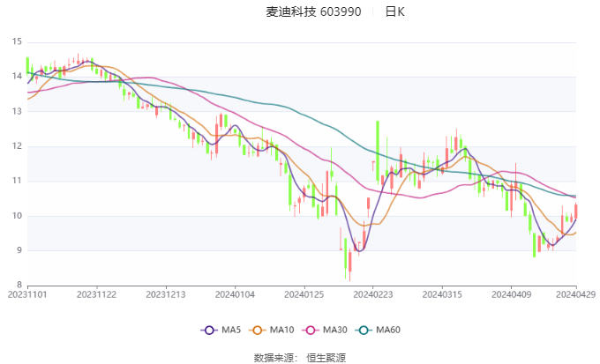This screenshot has height=364, width=600.
Task: Click the lowest red candle near price 8
Action: tap(349, 264)
